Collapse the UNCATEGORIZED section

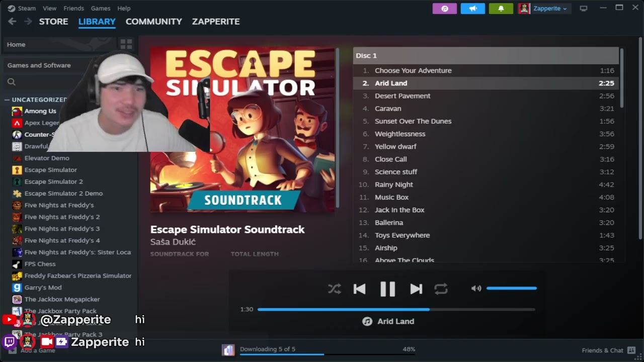pos(7,100)
